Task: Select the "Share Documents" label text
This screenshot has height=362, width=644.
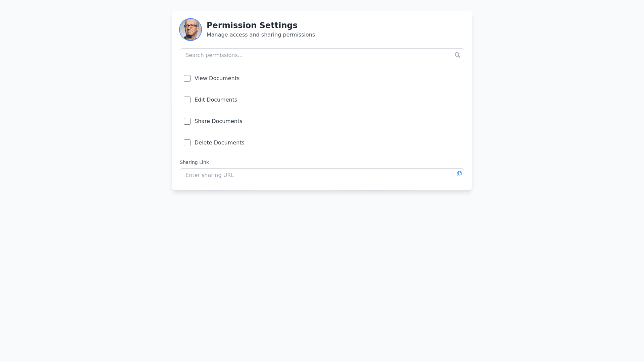Action: click(218, 121)
